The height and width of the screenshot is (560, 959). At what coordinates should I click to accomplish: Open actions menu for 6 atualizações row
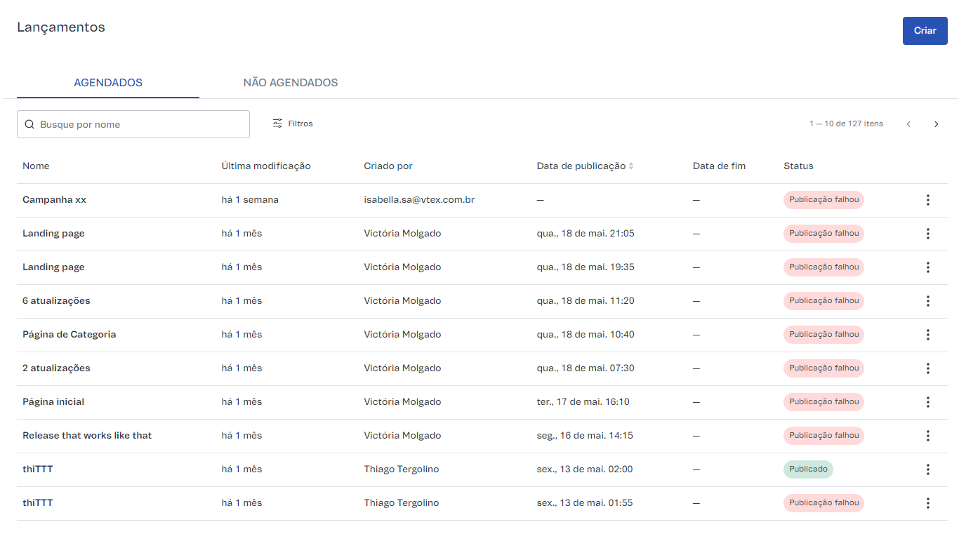927,301
